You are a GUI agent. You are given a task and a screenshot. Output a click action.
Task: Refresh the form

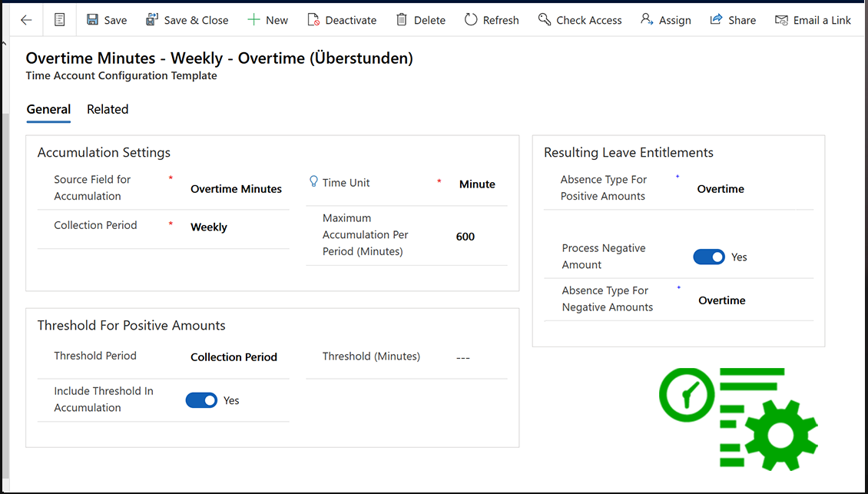(492, 20)
